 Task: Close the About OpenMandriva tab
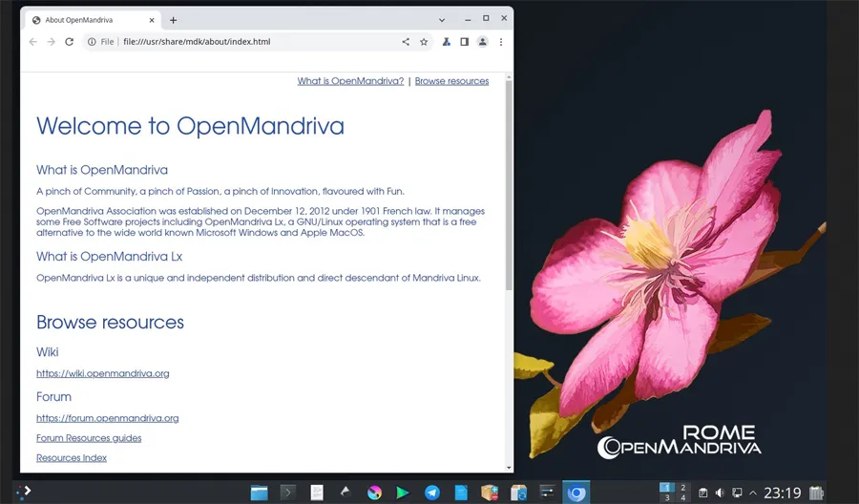pyautogui.click(x=152, y=20)
